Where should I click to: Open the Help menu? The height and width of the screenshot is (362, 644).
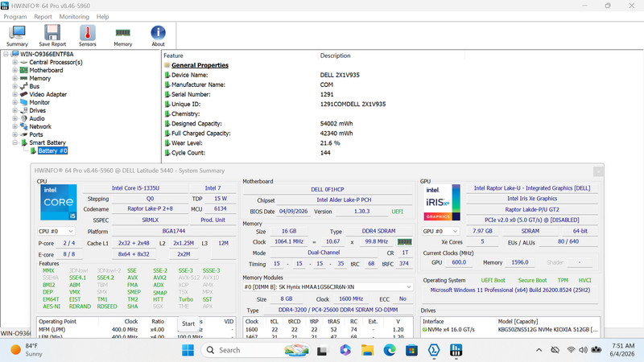(x=103, y=17)
